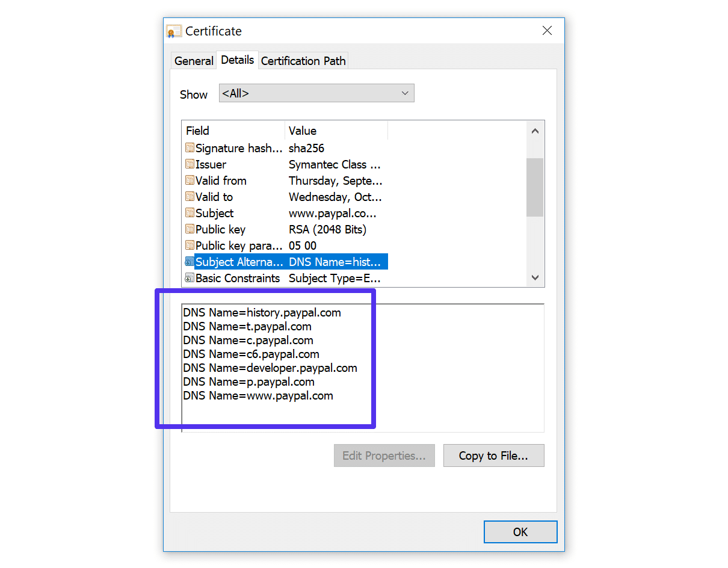Click the Valid to field icon

(190, 197)
